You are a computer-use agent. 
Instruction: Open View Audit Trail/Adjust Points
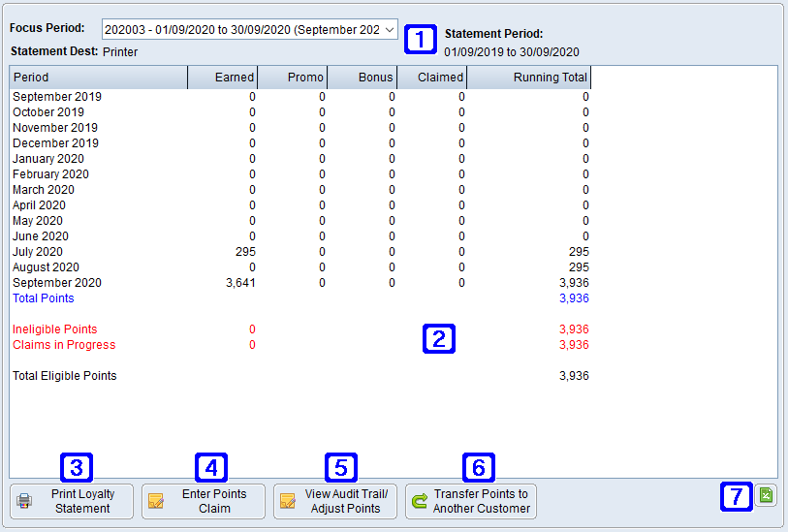[x=335, y=501]
